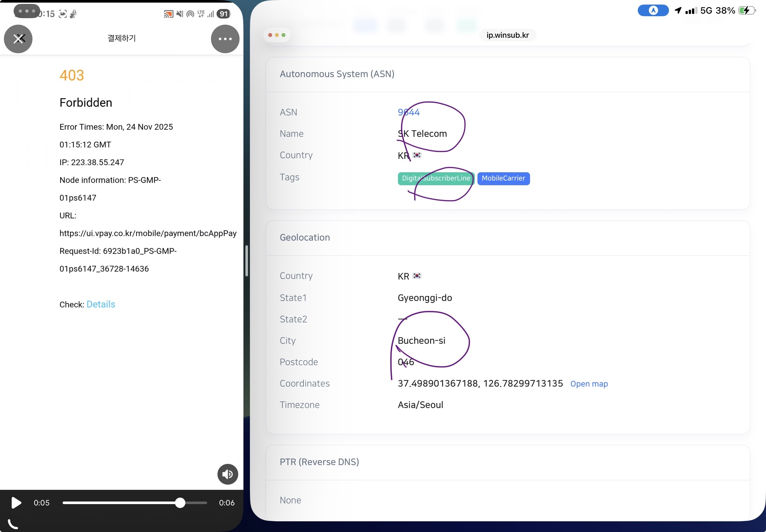
Task: Tap the battery charging indicator
Action: pos(747,11)
